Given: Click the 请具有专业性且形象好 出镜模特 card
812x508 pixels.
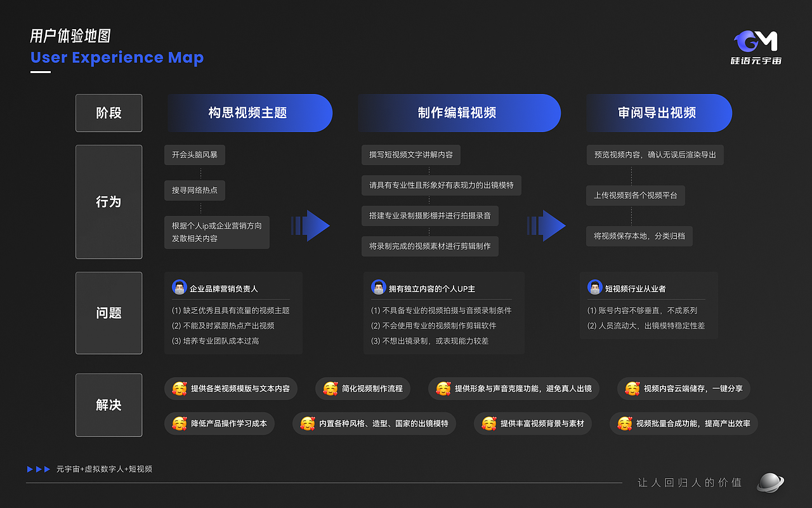Looking at the screenshot, I should tap(442, 185).
